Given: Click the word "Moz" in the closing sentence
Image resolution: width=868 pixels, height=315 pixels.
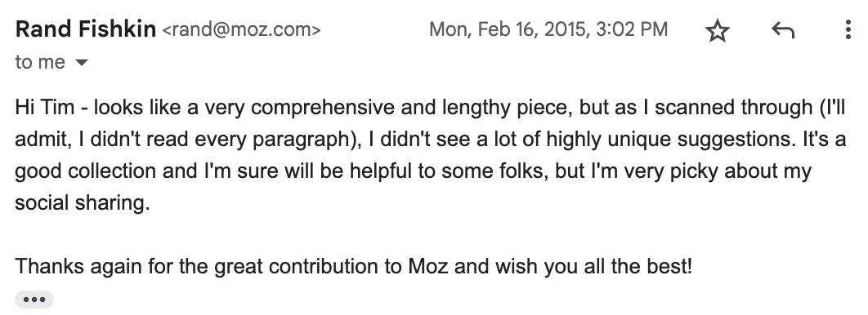Looking at the screenshot, I should pos(423,267).
